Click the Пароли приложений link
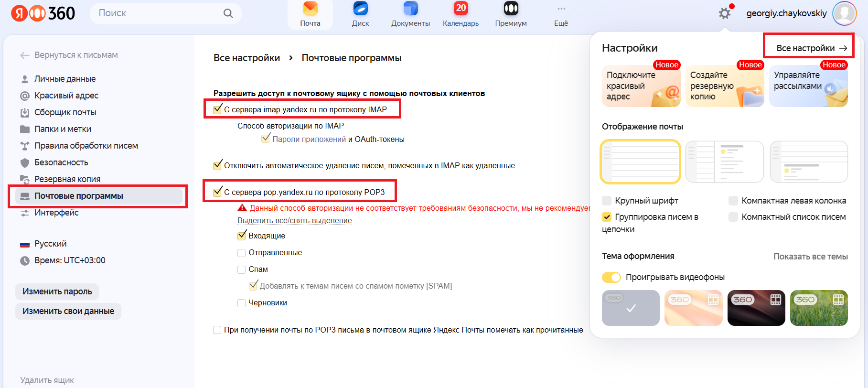Viewport: 868px width, 388px height. coord(309,139)
